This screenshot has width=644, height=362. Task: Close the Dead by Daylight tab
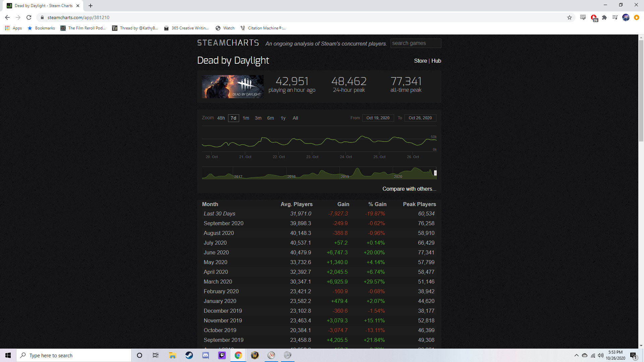click(x=78, y=6)
